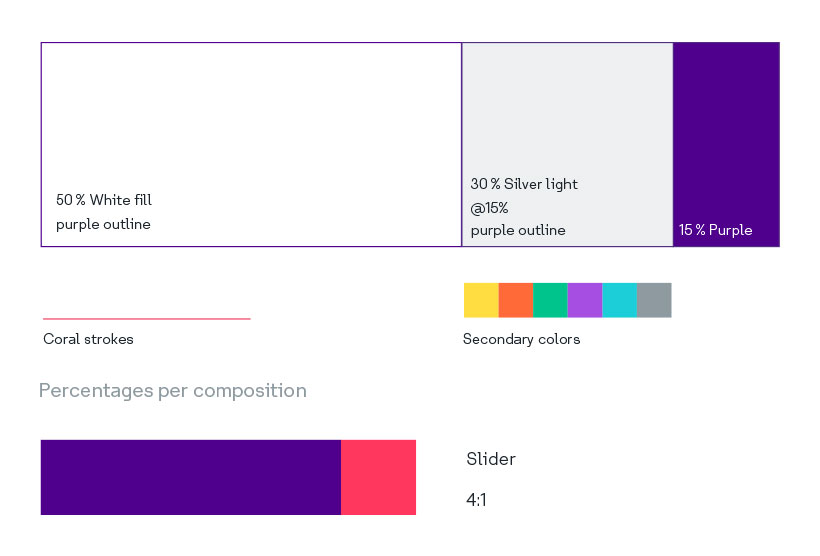Select the orange secondary color swatch
This screenshot has height=556, width=820.
tap(516, 300)
